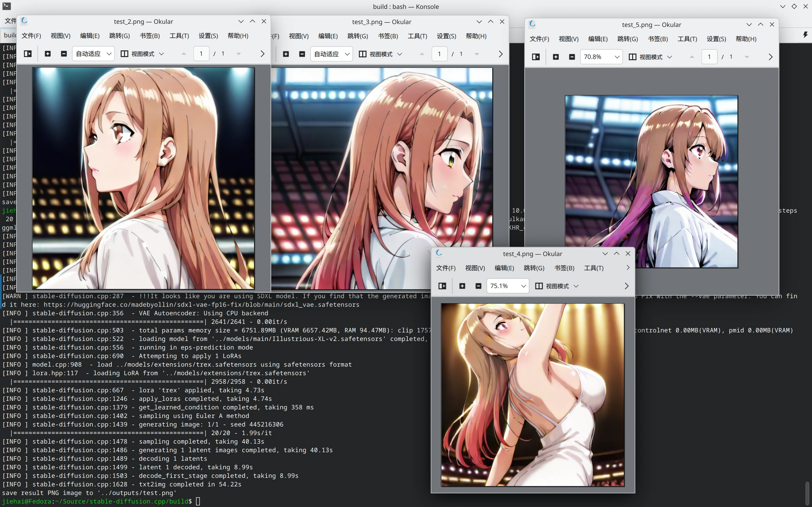Expand hidden menus chevron in test_4.png menubar
The width and height of the screenshot is (812, 507).
pyautogui.click(x=628, y=267)
